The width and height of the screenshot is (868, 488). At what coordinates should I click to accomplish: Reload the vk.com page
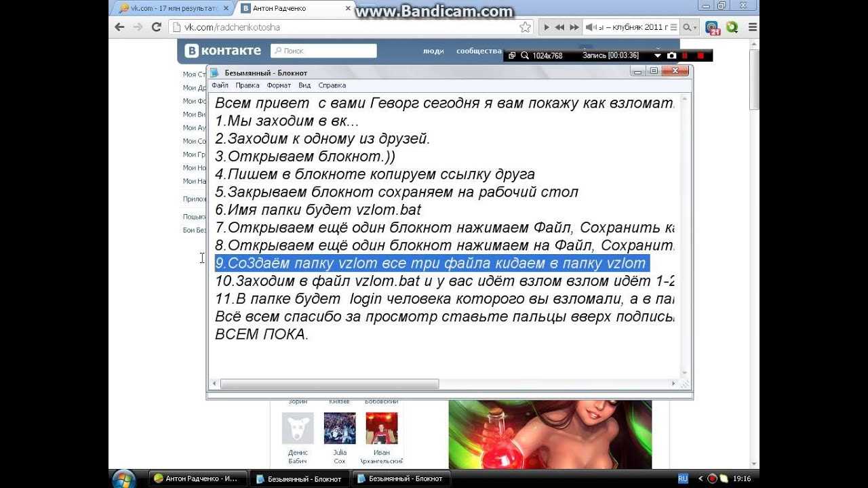pyautogui.click(x=156, y=27)
